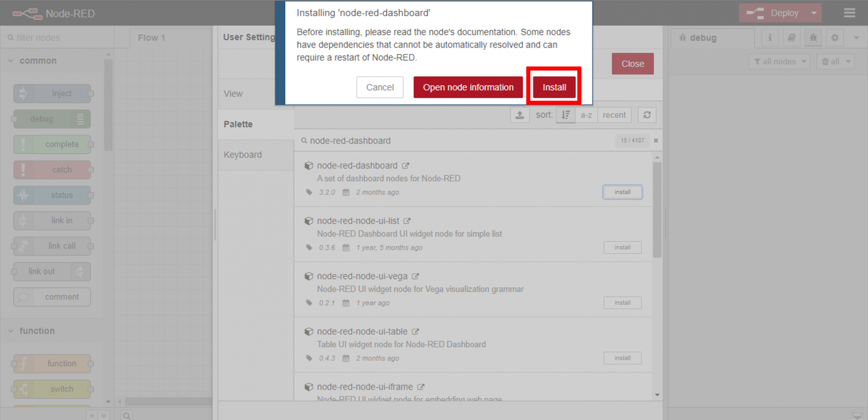Screen dimensions: 868x420
Task: Click the node-red-dashboard search input field
Action: 458,141
